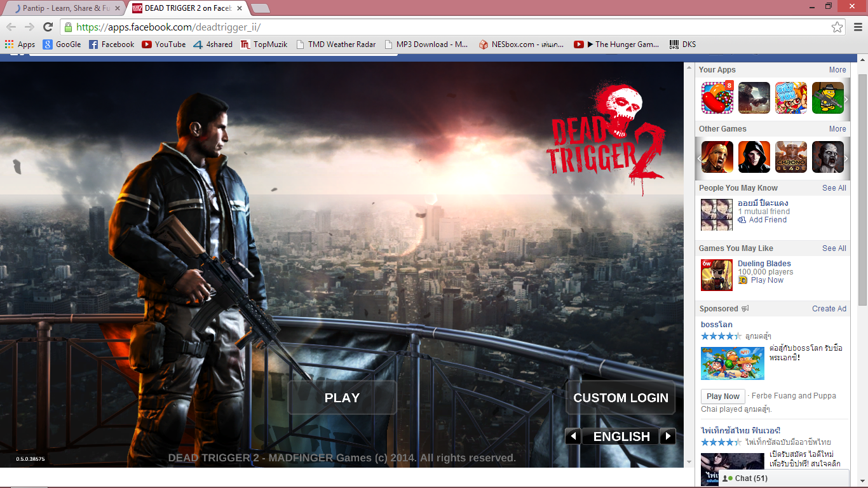Bookmark this page with the star icon
This screenshot has width=868, height=488.
[837, 27]
